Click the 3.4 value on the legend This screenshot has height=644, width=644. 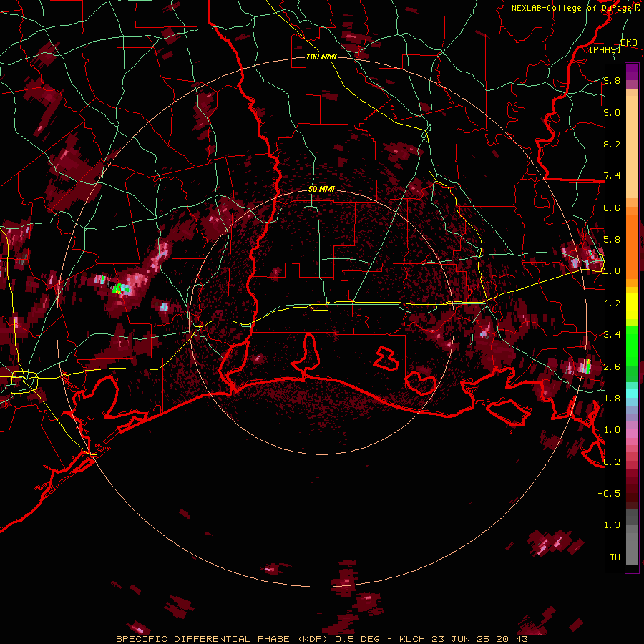click(x=612, y=335)
